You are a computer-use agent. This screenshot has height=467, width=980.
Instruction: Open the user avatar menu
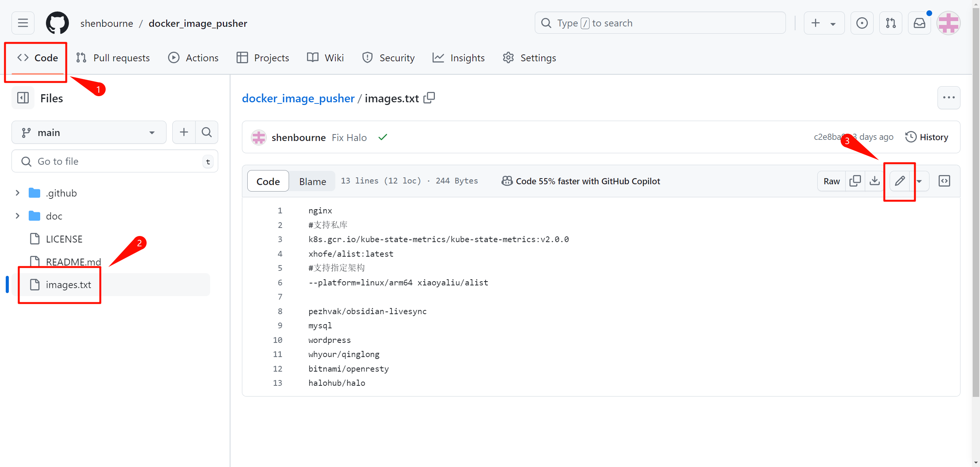[948, 23]
